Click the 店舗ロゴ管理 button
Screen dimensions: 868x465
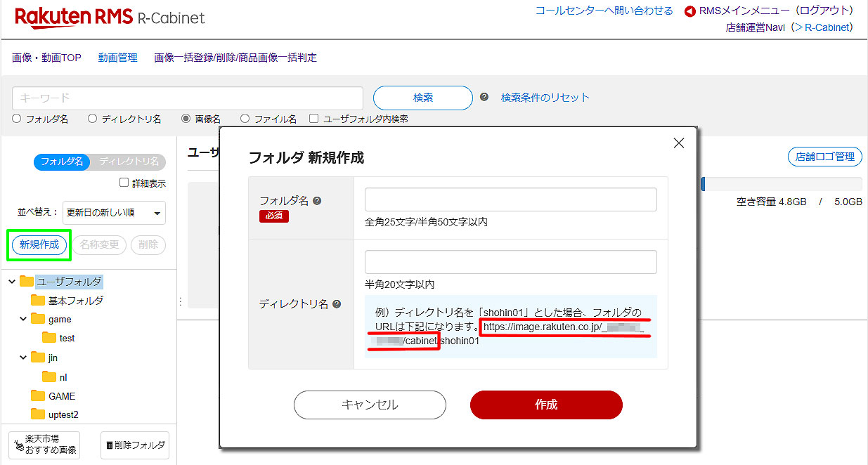pos(825,157)
